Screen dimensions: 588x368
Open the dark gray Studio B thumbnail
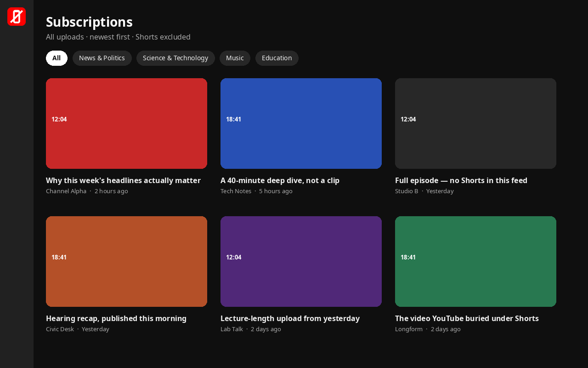coord(475,123)
